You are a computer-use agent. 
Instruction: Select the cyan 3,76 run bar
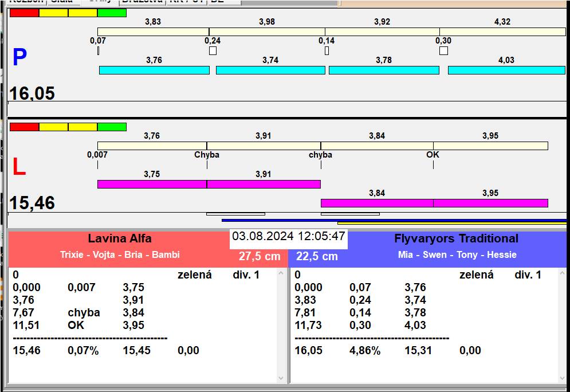(154, 70)
